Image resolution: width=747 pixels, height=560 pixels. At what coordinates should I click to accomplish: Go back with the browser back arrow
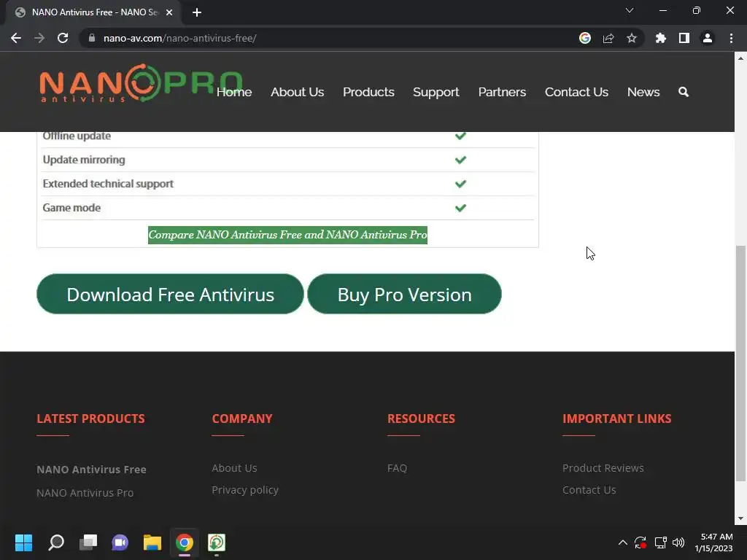tap(16, 38)
